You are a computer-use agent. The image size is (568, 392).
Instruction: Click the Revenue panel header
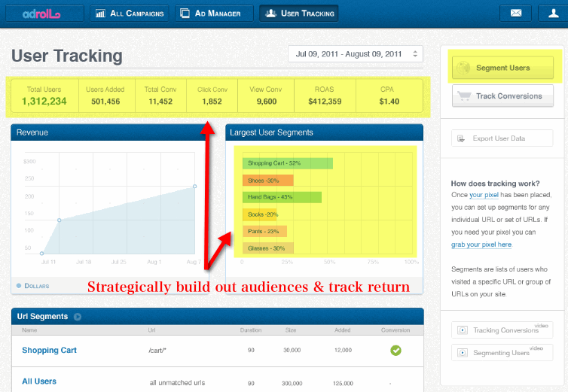(110, 132)
